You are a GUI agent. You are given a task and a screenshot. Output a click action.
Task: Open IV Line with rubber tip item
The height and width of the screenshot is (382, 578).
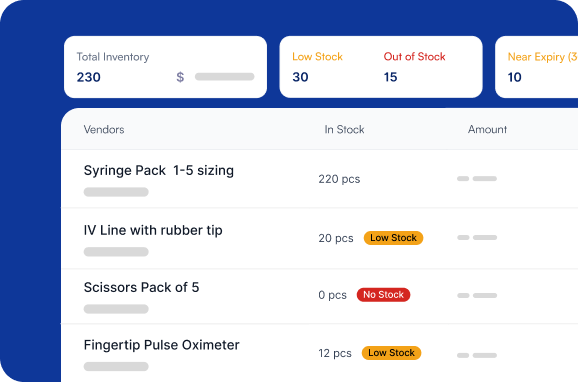pos(153,230)
